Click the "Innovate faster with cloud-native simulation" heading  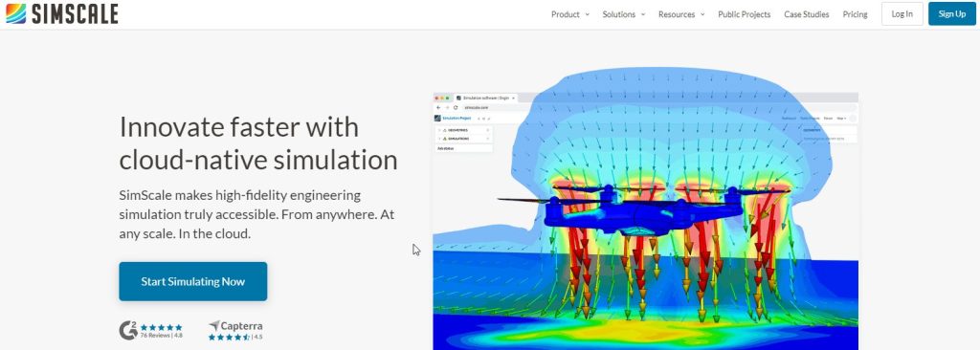point(258,143)
